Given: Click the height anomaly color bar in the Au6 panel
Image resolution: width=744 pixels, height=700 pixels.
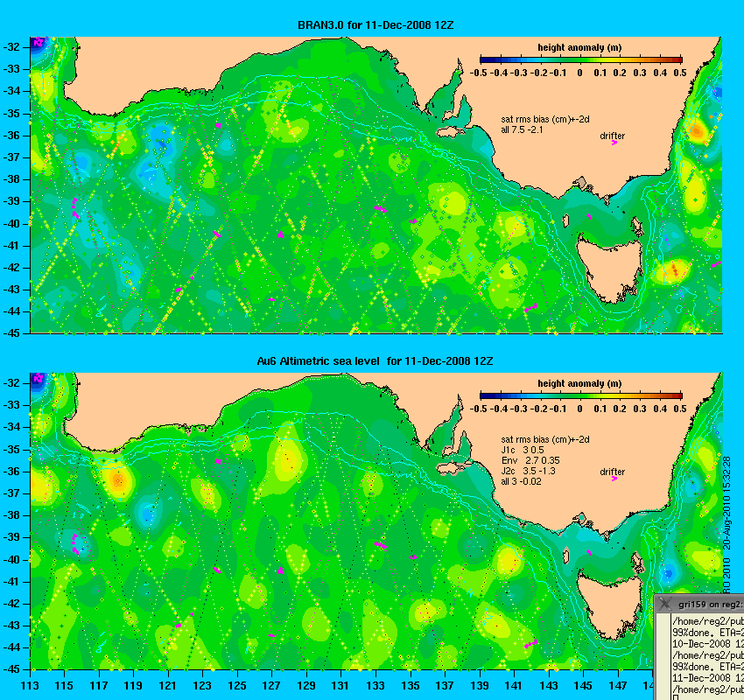Looking at the screenshot, I should 581,395.
